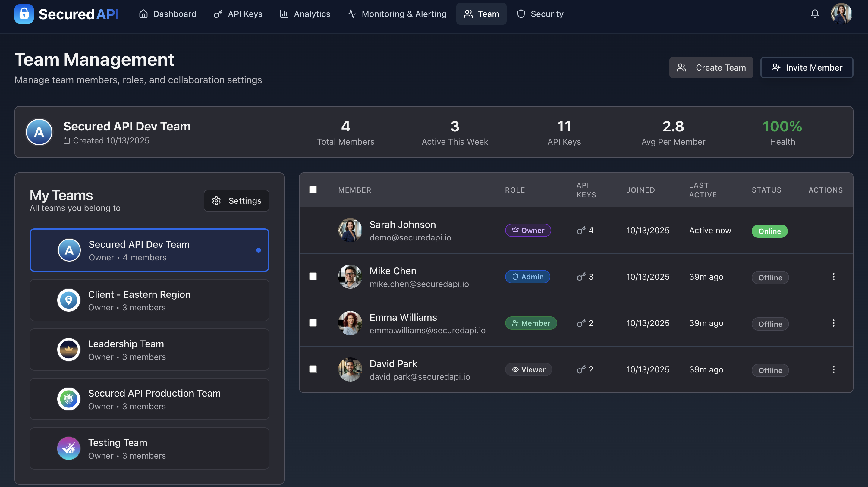Click the 100% Health indicator

[x=782, y=132]
